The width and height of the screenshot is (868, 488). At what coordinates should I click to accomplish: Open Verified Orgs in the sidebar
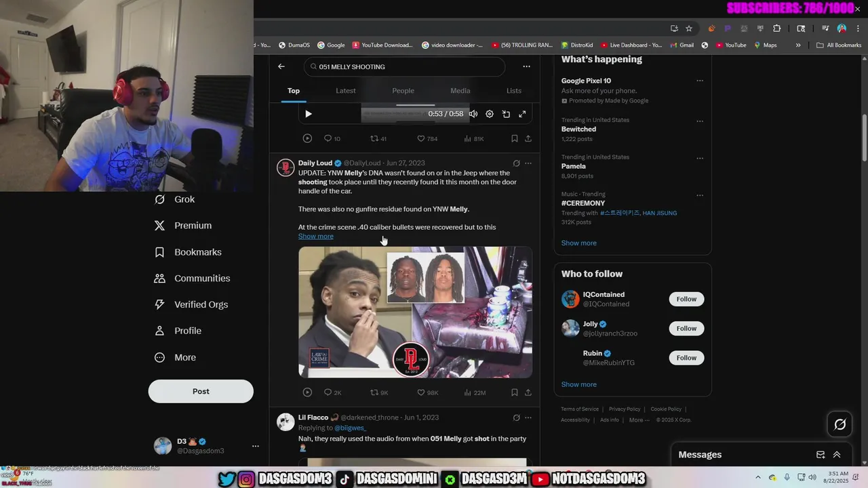(x=191, y=304)
